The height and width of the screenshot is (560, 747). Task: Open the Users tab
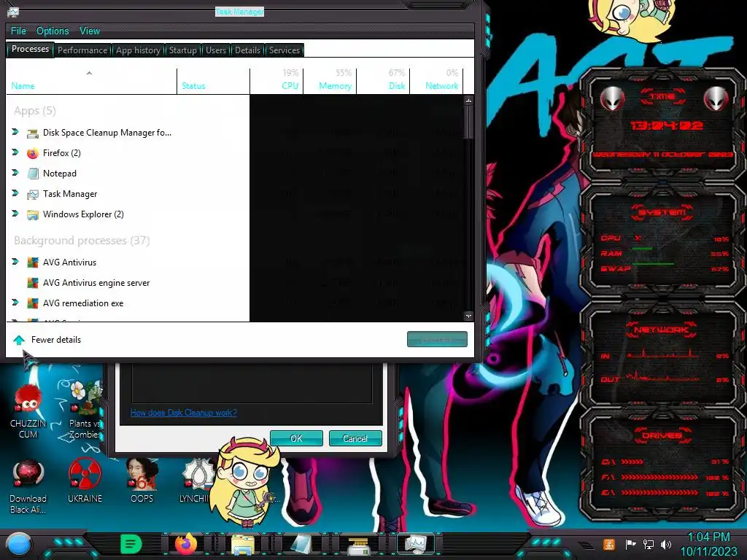click(215, 50)
